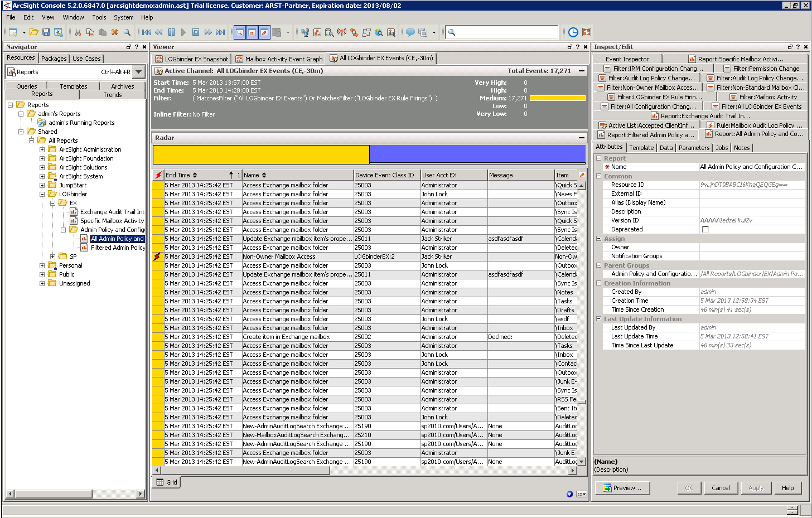Open the Event Inspector tab
Image resolution: width=812 pixels, height=518 pixels.
(627, 59)
